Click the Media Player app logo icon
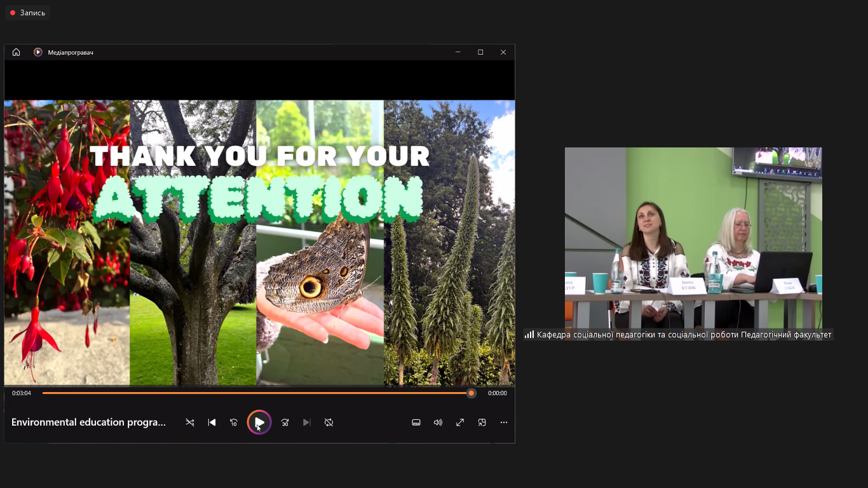 coord(38,52)
